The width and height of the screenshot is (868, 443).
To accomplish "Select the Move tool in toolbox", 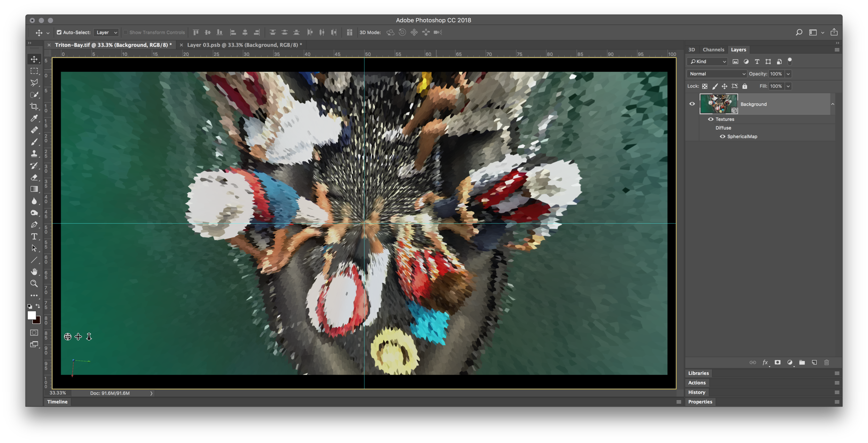I will point(34,59).
